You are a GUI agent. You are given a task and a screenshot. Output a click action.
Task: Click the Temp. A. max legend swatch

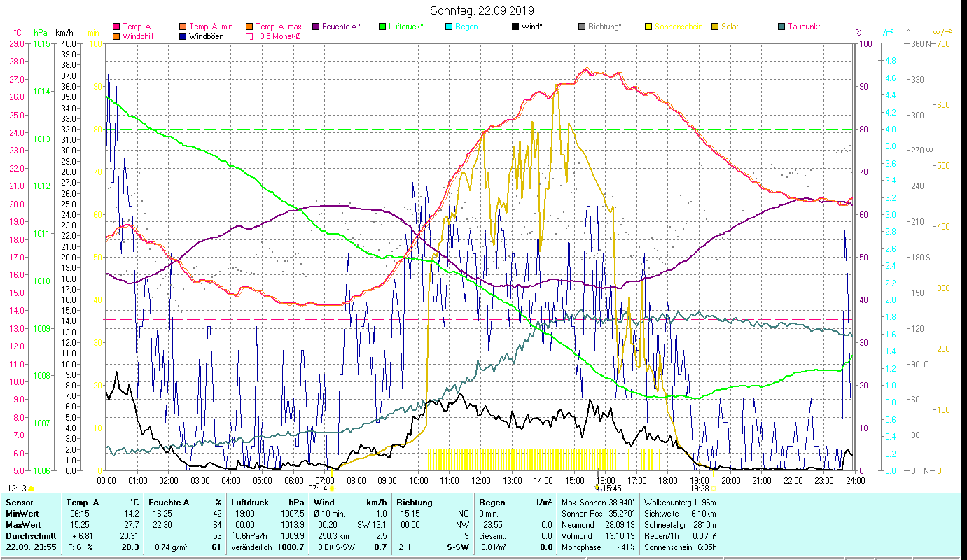pos(250,27)
